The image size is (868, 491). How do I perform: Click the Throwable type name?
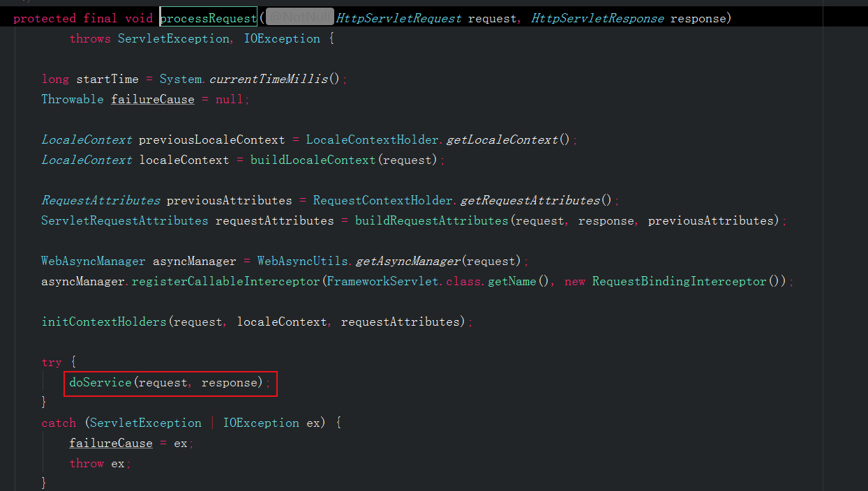coord(73,99)
